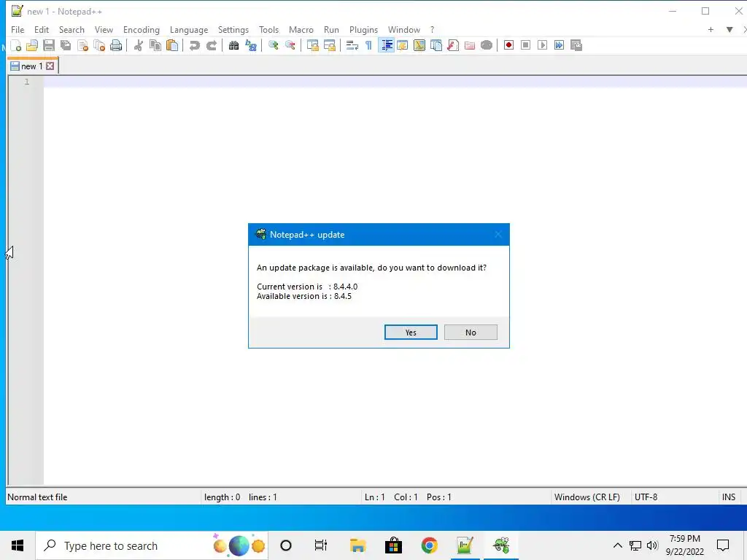
Task: Toggle Show All Characters pilcrow icon
Action: coord(368,45)
